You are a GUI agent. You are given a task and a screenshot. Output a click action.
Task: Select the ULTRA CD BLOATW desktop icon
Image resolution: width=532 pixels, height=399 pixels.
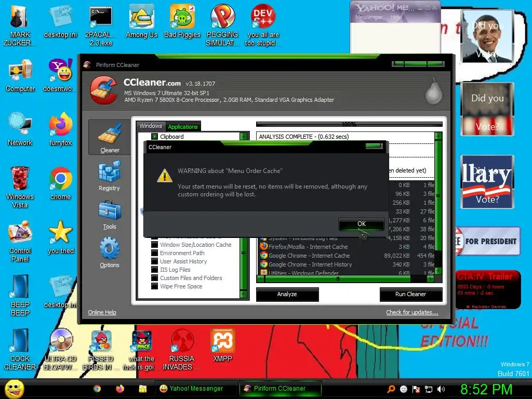coord(60,350)
